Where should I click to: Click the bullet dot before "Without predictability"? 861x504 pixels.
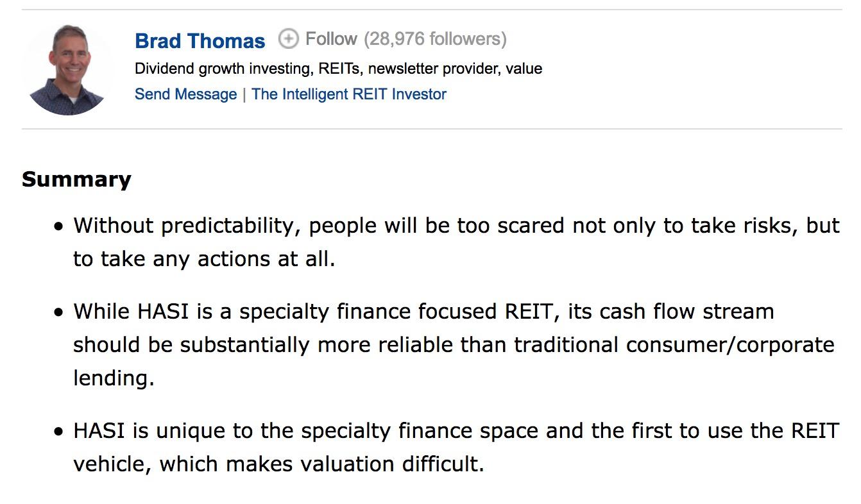point(59,226)
